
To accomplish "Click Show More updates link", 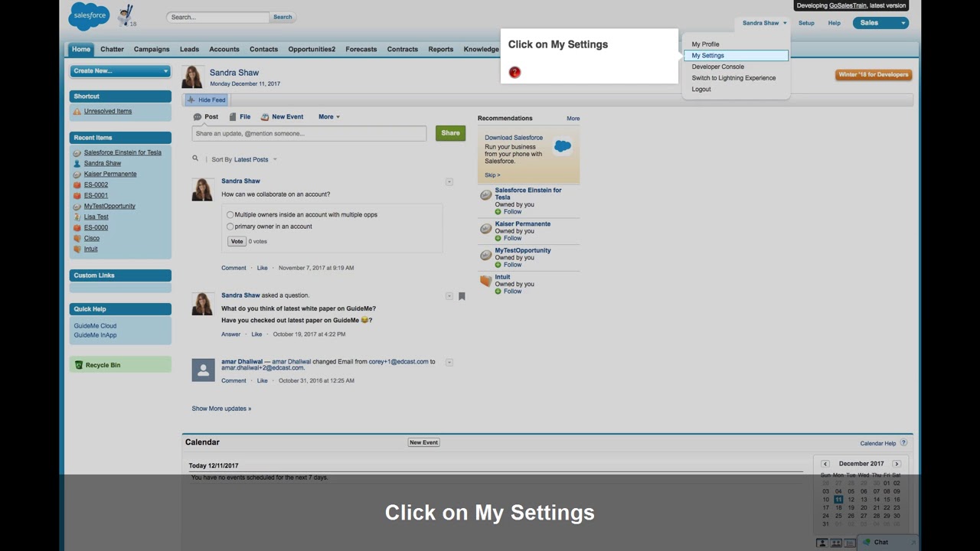I will coord(221,409).
